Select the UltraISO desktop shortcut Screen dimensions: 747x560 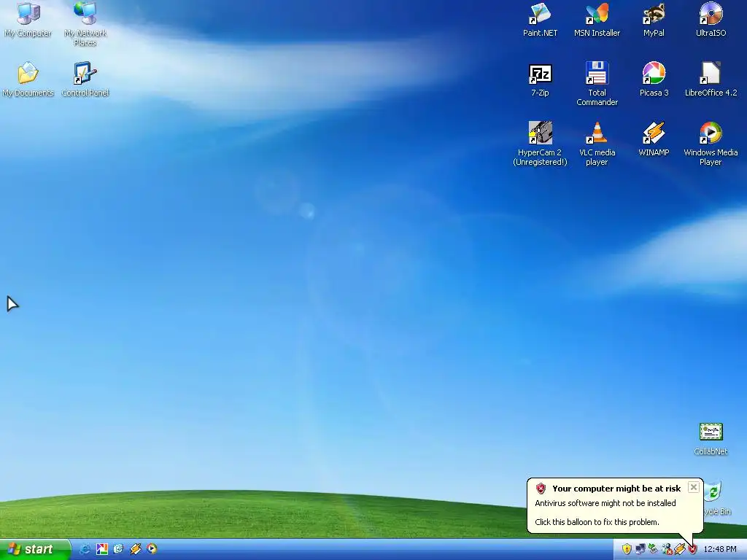point(711,20)
